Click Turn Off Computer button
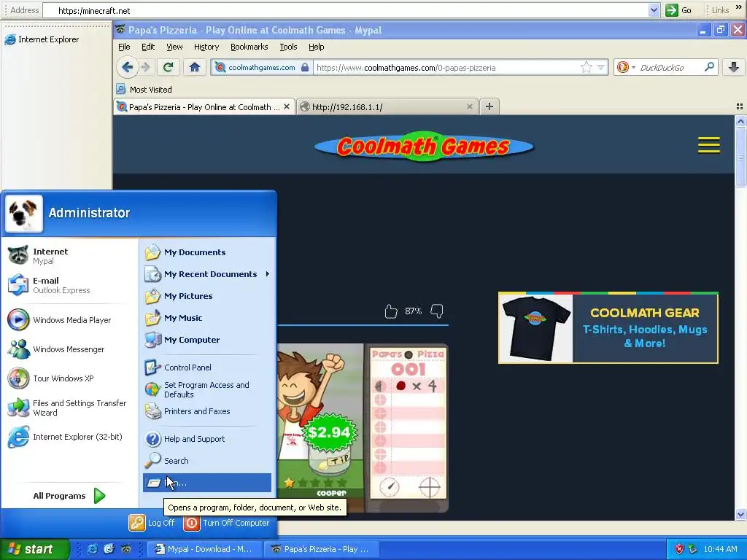The height and width of the screenshot is (560, 747). click(227, 522)
